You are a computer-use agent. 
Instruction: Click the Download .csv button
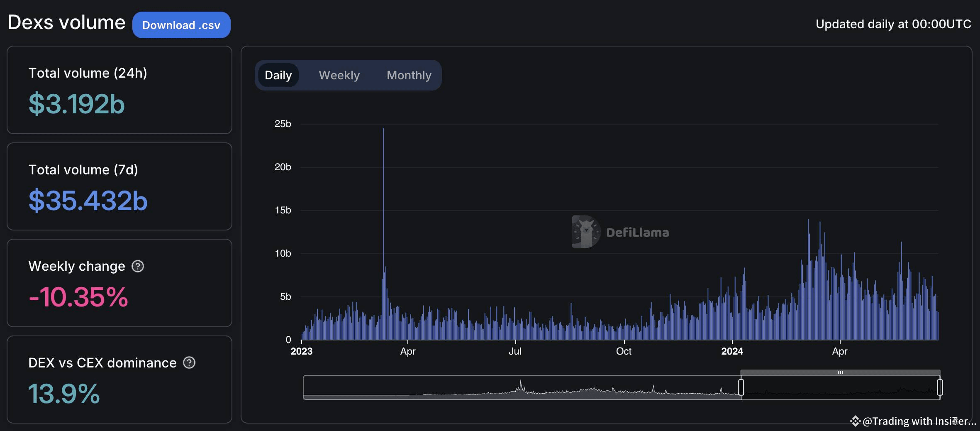(181, 25)
